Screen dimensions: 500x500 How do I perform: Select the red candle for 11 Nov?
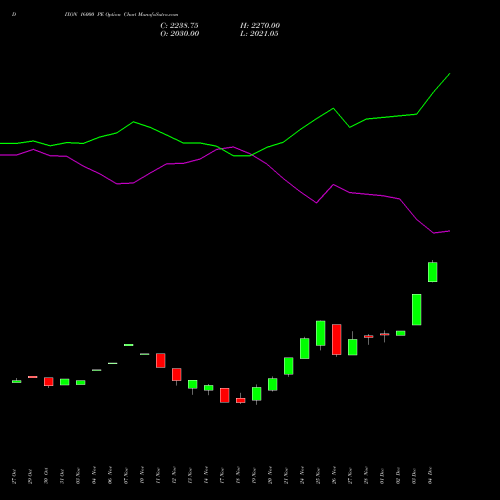pyautogui.click(x=161, y=360)
